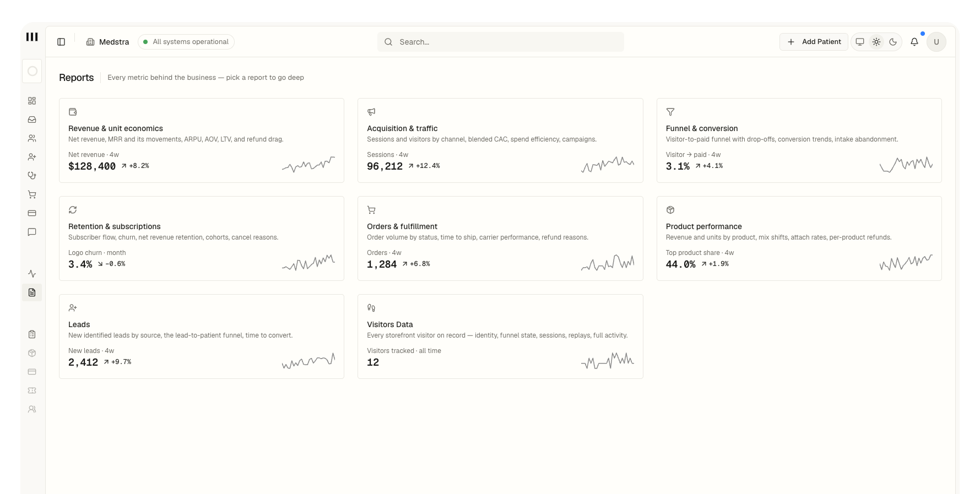Viewport: 980px width, 494px height.
Task: Open the notifications bell
Action: [x=914, y=42]
